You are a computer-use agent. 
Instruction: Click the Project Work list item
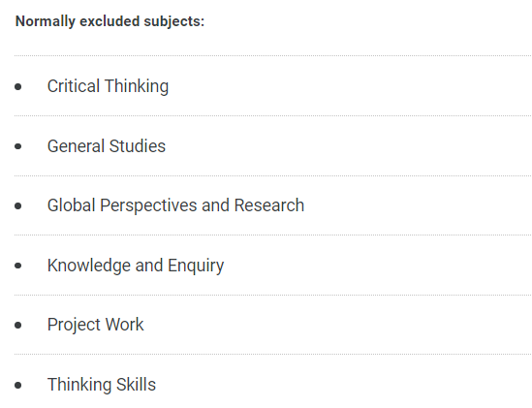coord(95,325)
